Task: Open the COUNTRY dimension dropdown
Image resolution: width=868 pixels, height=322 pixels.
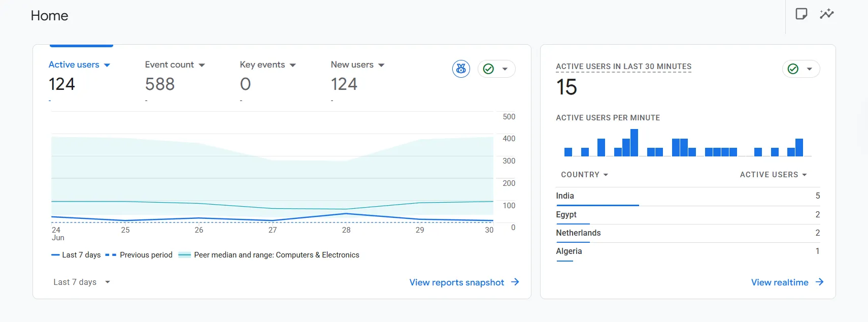Action: pyautogui.click(x=584, y=174)
